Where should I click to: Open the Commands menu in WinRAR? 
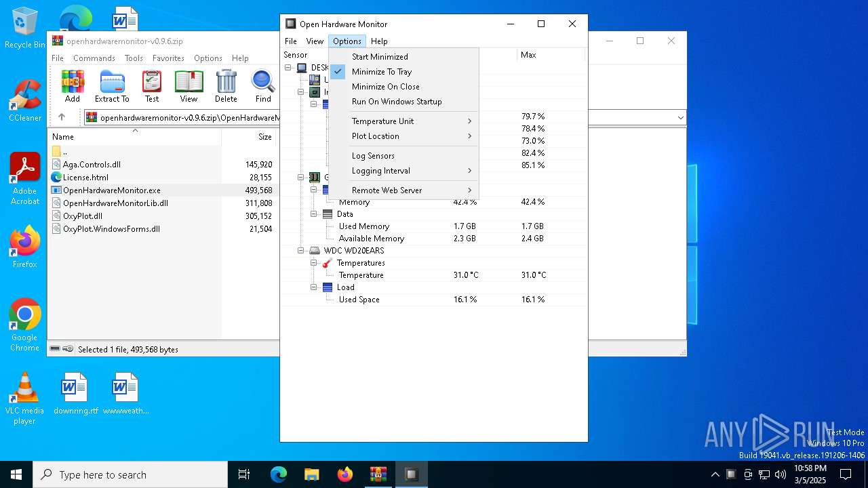(94, 58)
